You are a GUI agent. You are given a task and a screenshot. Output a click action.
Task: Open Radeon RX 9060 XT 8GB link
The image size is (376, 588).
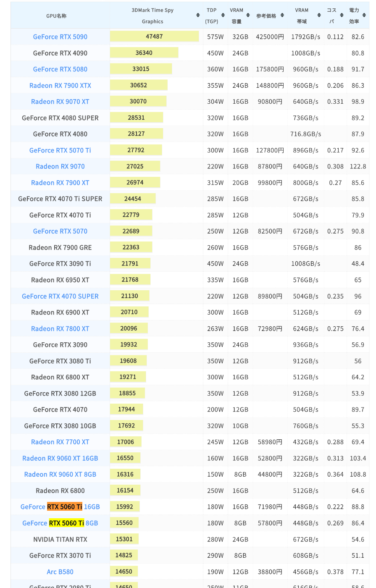pyautogui.click(x=60, y=474)
